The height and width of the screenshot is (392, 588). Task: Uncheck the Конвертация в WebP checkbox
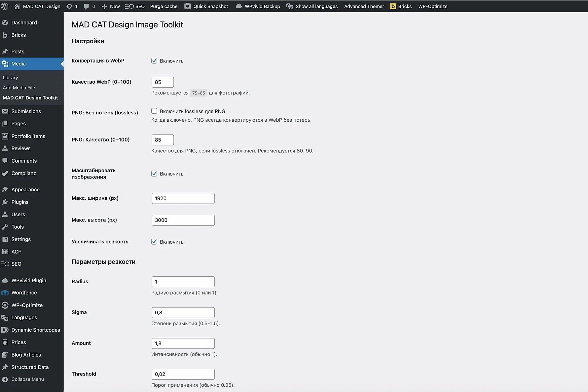154,60
